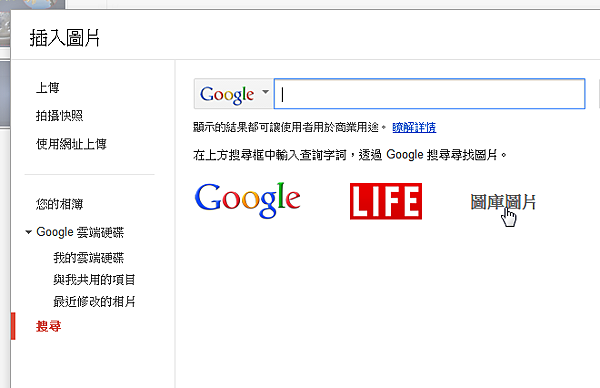Open 與我共用的項目 list
This screenshot has height=388, width=600.
point(94,280)
